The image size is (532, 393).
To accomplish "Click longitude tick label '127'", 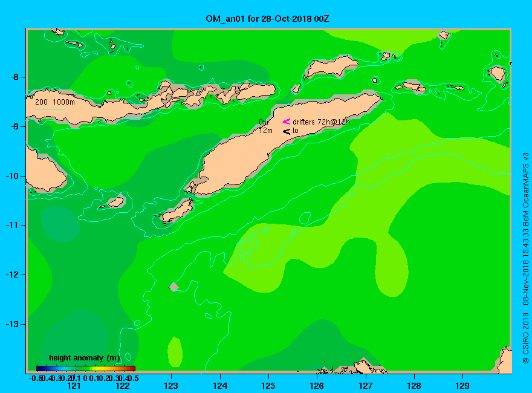I will (x=366, y=386).
